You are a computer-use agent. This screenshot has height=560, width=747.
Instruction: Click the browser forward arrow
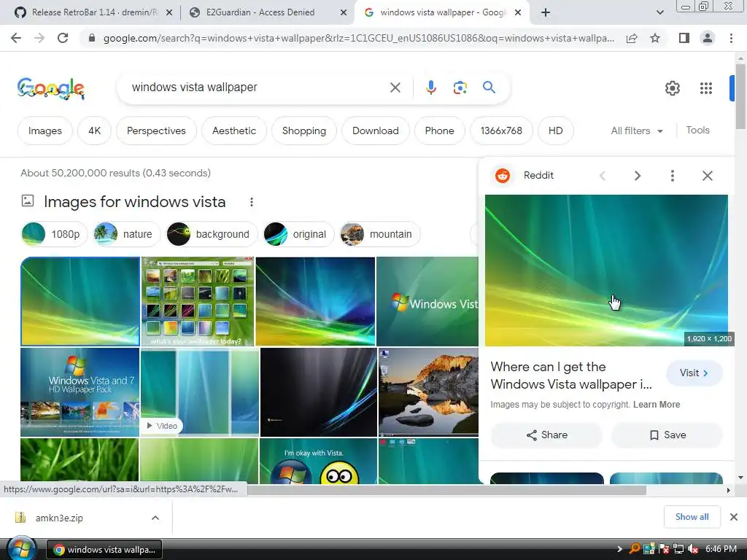[x=39, y=38]
